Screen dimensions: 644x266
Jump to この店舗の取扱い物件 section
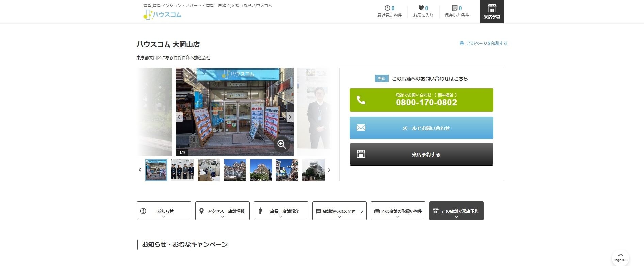pyautogui.click(x=398, y=211)
